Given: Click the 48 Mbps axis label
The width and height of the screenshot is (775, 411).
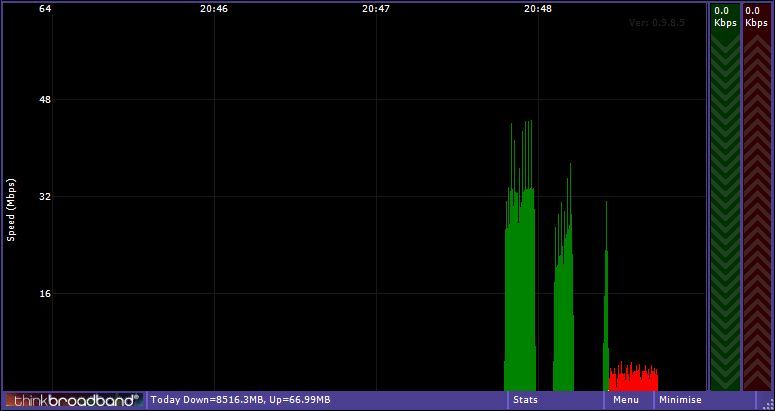Looking at the screenshot, I should pyautogui.click(x=45, y=100).
